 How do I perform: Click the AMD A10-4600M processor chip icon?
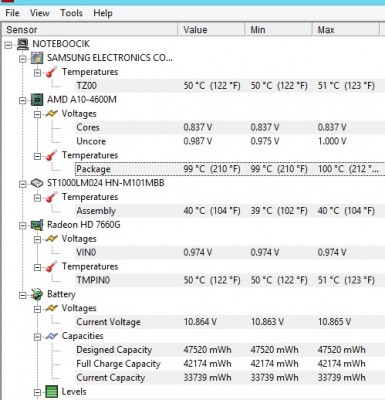coord(37,100)
